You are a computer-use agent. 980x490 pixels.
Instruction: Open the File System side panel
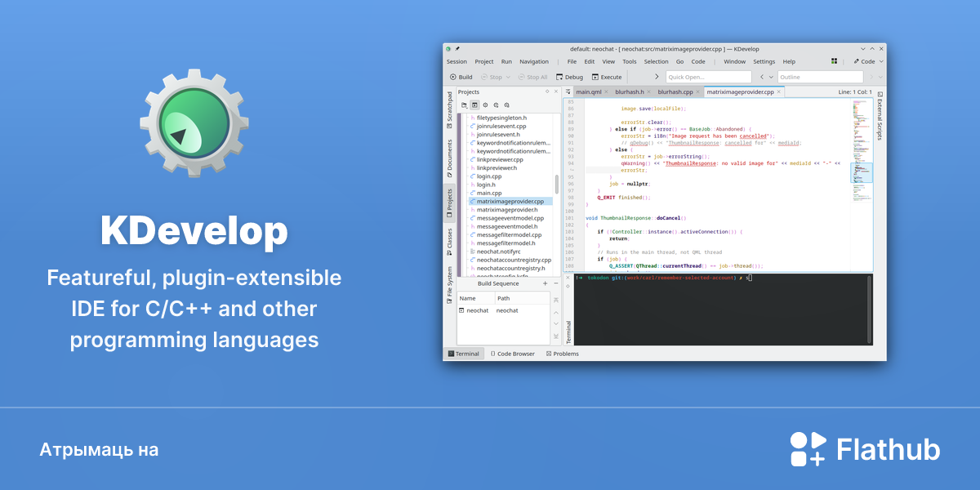click(x=449, y=287)
